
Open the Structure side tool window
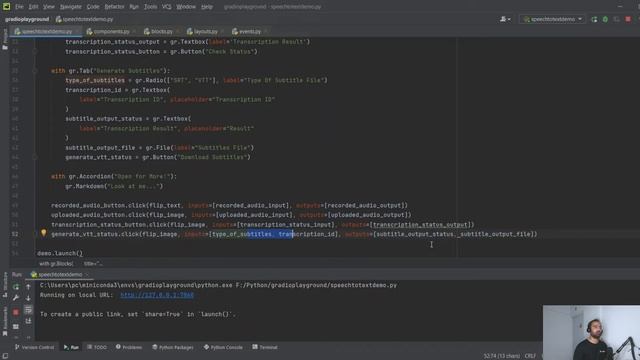coord(5,285)
